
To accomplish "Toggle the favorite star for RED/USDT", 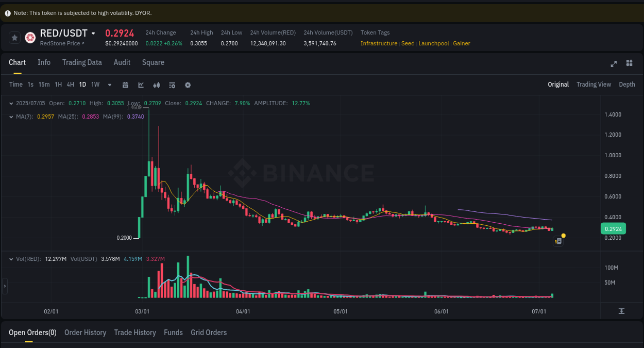I will coord(14,37).
